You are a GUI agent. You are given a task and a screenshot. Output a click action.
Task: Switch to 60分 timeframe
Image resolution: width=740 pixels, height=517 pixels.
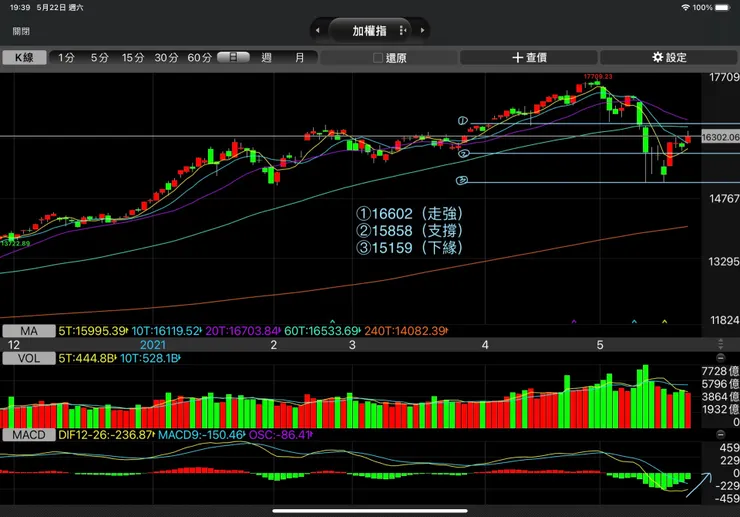coord(199,58)
